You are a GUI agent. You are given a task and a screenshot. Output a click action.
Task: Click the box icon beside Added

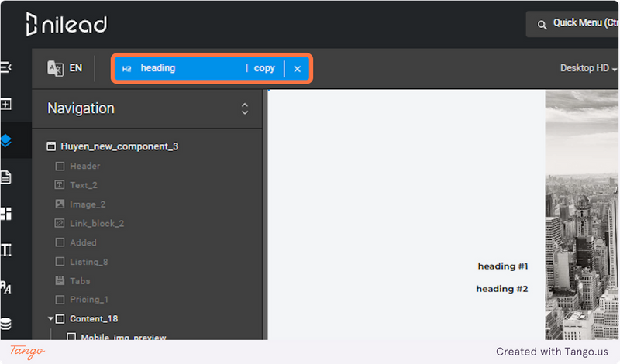(60, 242)
